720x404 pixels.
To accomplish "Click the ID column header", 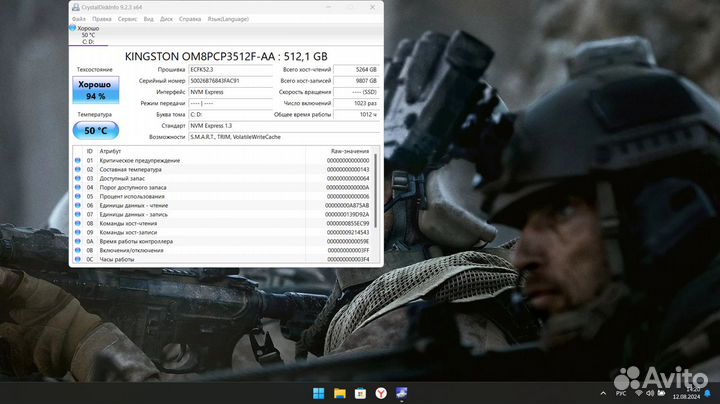I will pos(90,151).
